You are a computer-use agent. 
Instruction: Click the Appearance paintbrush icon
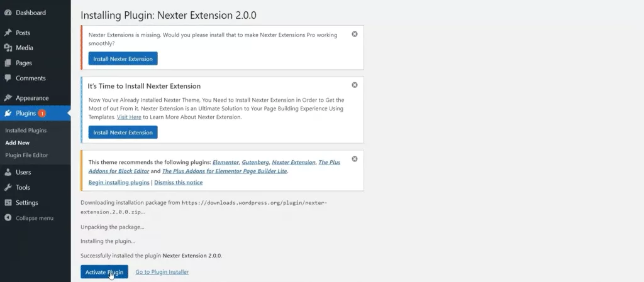click(8, 98)
